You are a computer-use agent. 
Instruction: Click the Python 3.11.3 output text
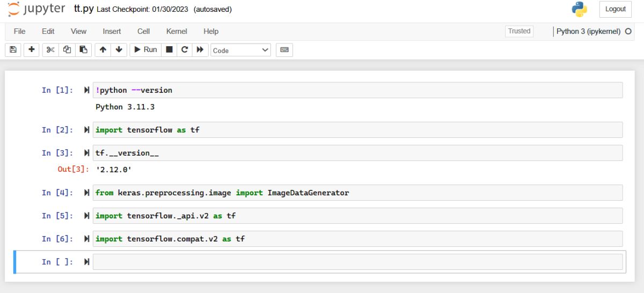click(x=125, y=107)
